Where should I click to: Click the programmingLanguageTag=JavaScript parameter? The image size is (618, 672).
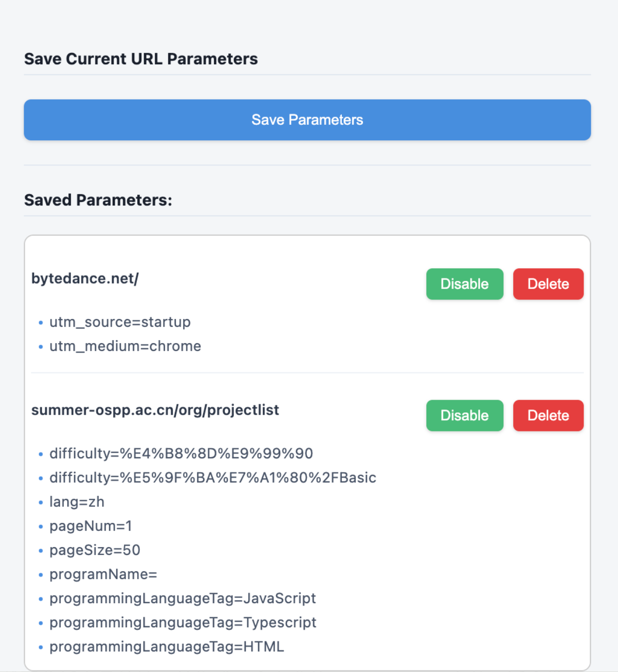[x=183, y=599]
